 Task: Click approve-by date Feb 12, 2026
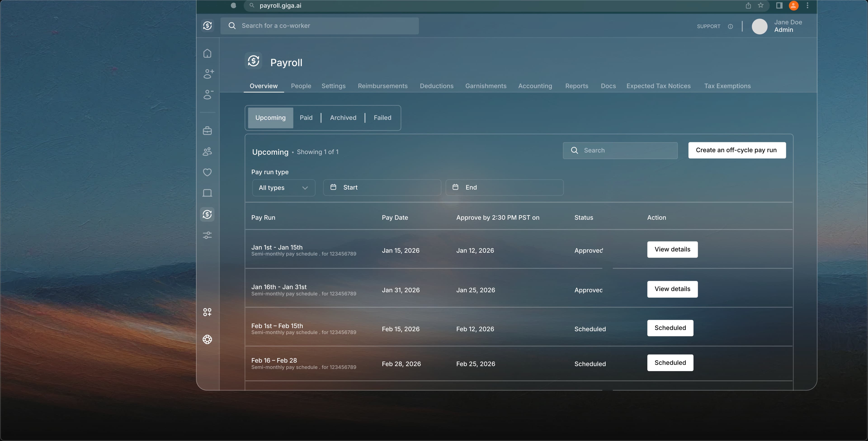pos(475,329)
